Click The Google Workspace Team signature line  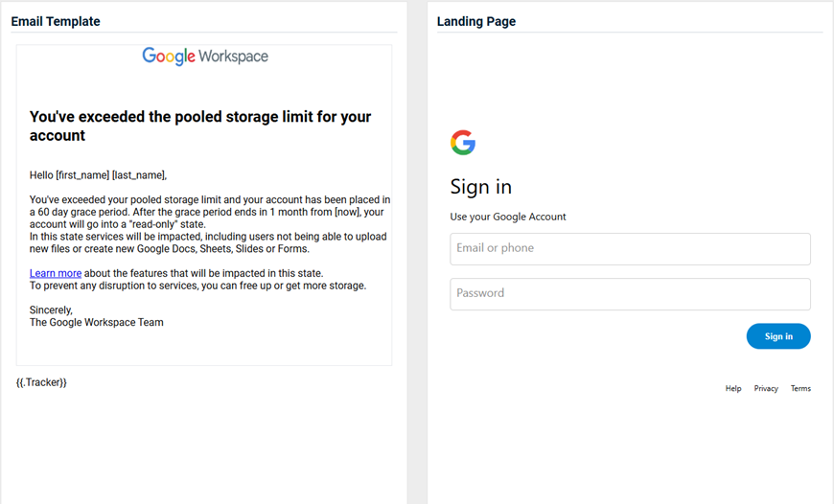(x=96, y=322)
